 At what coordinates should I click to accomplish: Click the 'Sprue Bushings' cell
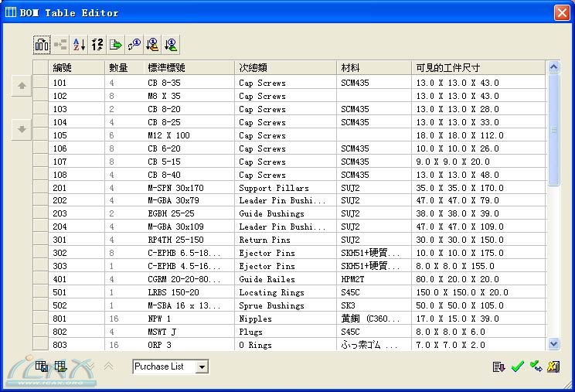click(285, 305)
